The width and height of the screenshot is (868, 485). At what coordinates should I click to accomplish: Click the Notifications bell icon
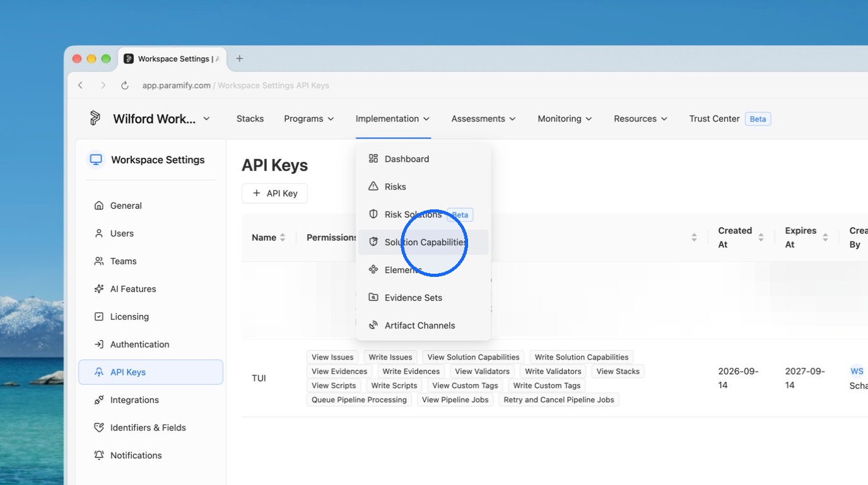99,455
